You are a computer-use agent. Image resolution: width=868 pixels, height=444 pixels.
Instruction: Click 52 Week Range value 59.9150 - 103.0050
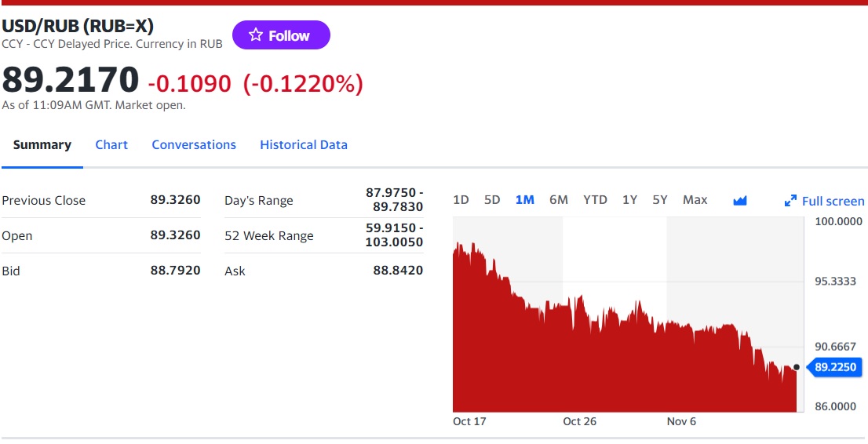394,235
